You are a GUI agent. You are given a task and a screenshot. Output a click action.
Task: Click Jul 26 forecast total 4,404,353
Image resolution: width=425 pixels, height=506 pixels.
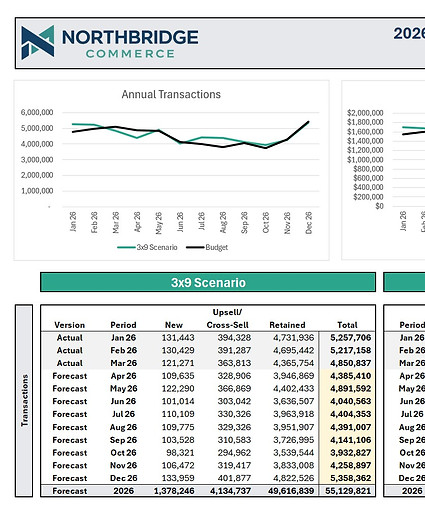pos(351,414)
